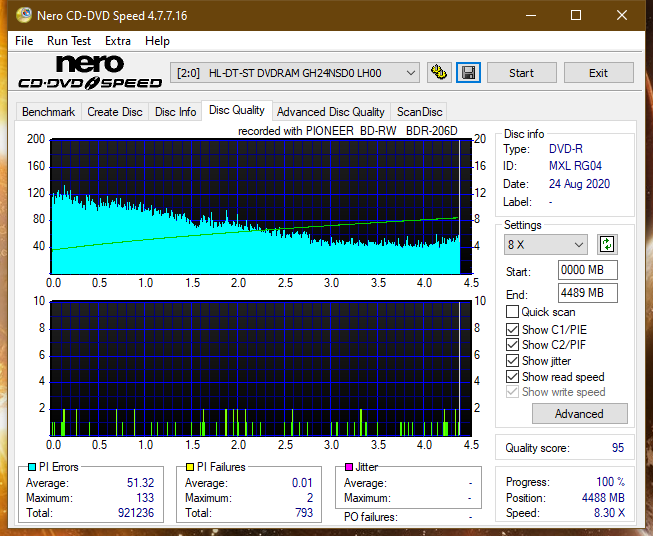
Task: Open the Run Test menu
Action: coord(69,41)
